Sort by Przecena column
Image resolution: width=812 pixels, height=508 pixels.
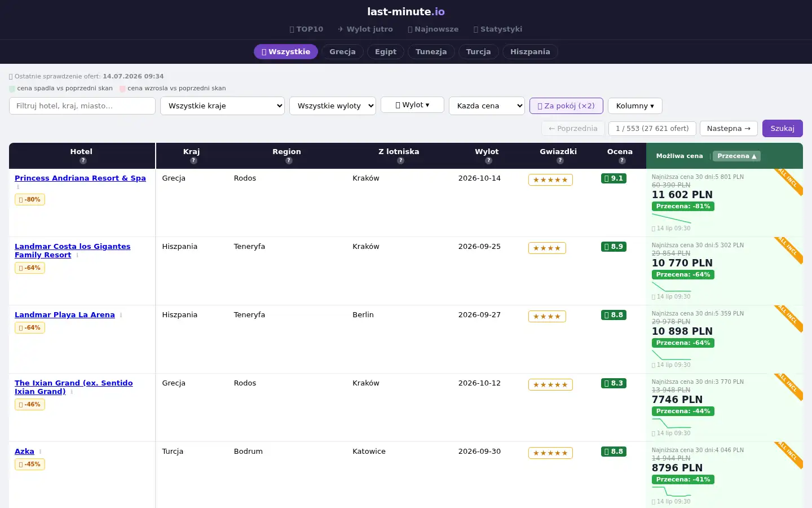[736, 156]
